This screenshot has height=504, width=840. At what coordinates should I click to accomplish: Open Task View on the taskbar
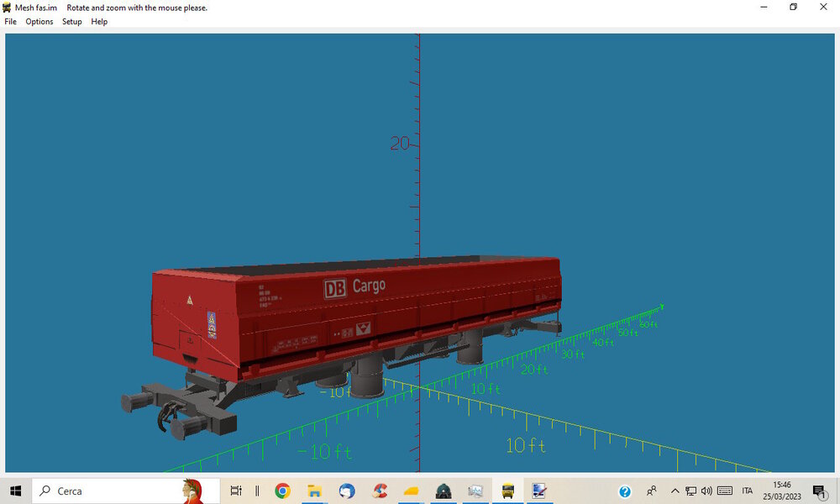tap(236, 491)
